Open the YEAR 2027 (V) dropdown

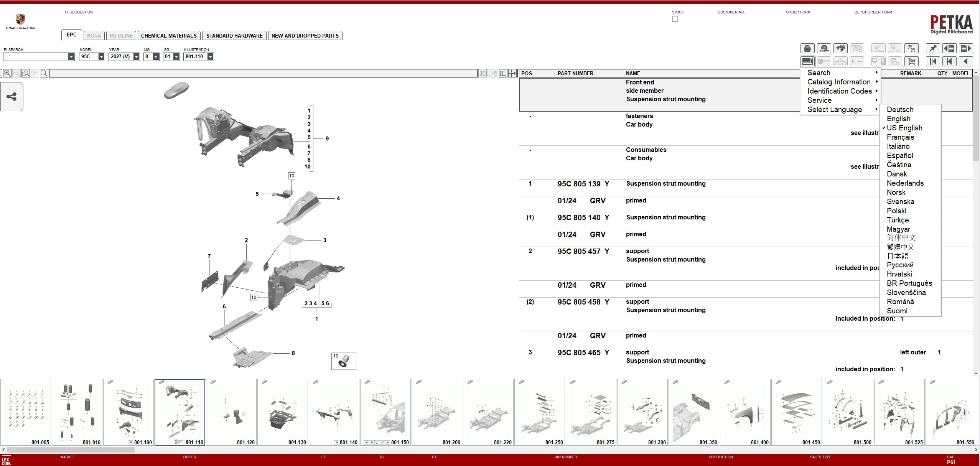point(136,57)
